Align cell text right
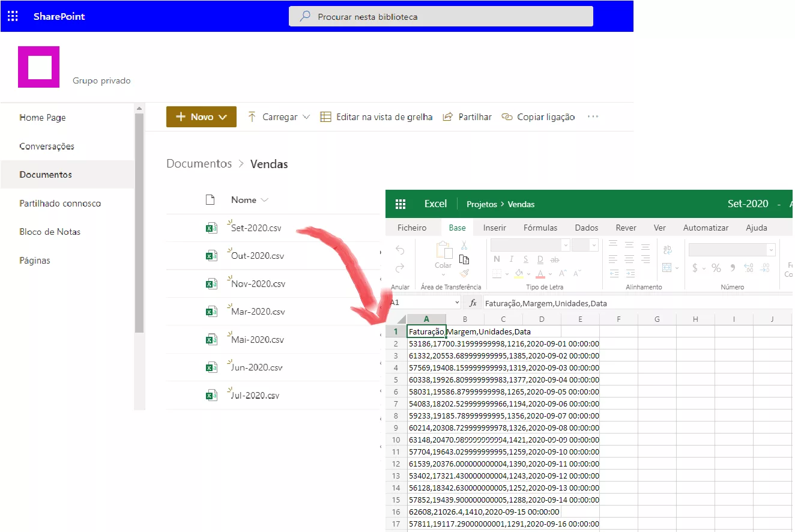The height and width of the screenshot is (532, 795). pos(645,259)
